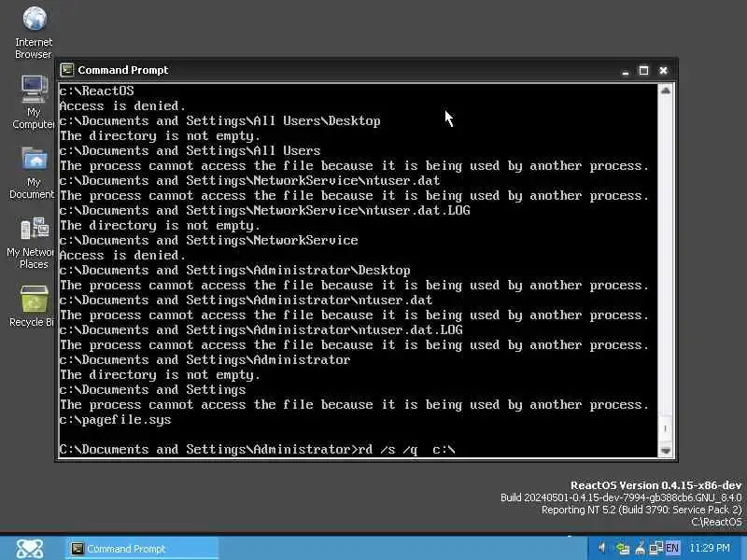Click the volume speaker tray icon
Viewport: 747px width, 560px height.
point(602,548)
